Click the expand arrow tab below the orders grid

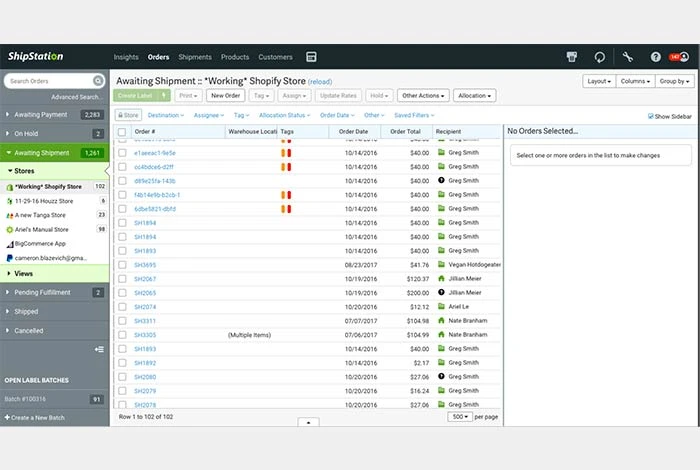click(308, 422)
